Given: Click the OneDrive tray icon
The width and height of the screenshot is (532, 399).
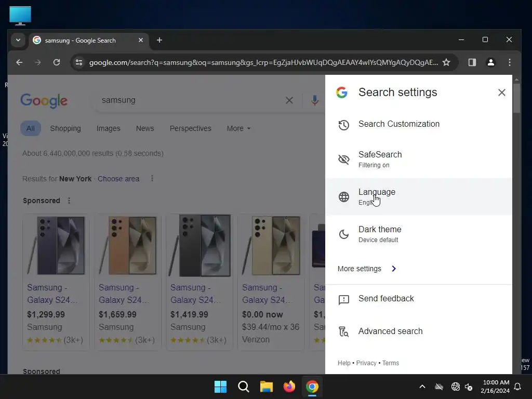Looking at the screenshot, I should point(439,387).
